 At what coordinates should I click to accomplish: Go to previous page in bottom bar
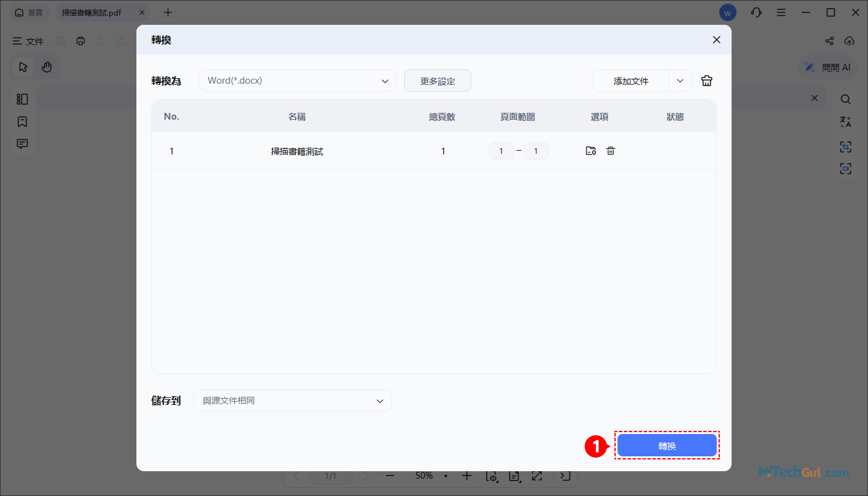(296, 476)
